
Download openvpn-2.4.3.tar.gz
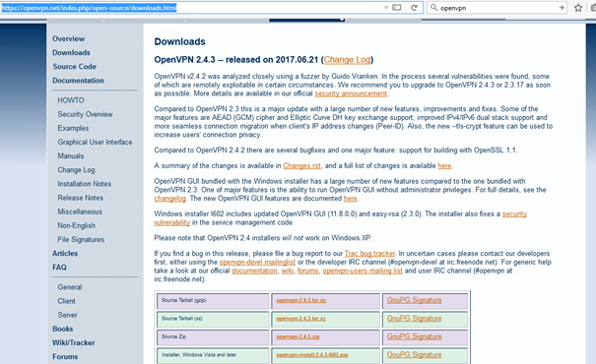(301, 300)
